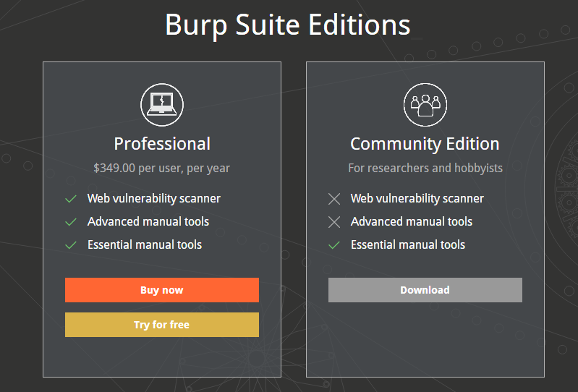The width and height of the screenshot is (578, 392).
Task: Download the Community Edition
Action: [425, 290]
